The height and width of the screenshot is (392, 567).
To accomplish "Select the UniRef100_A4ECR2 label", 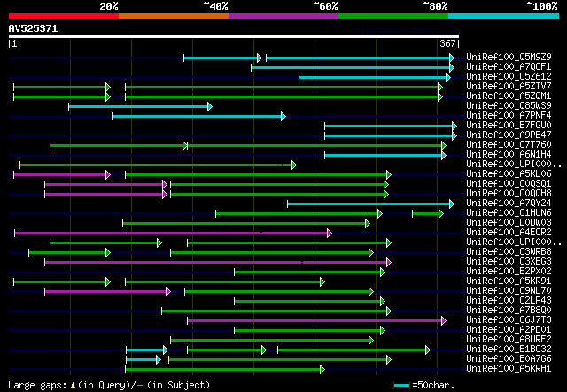I will tap(509, 233).
